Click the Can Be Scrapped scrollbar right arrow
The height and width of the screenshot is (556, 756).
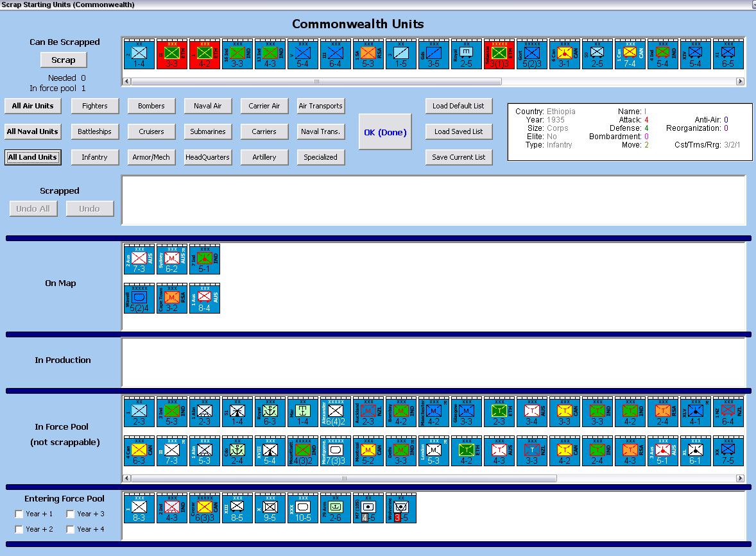(x=740, y=81)
